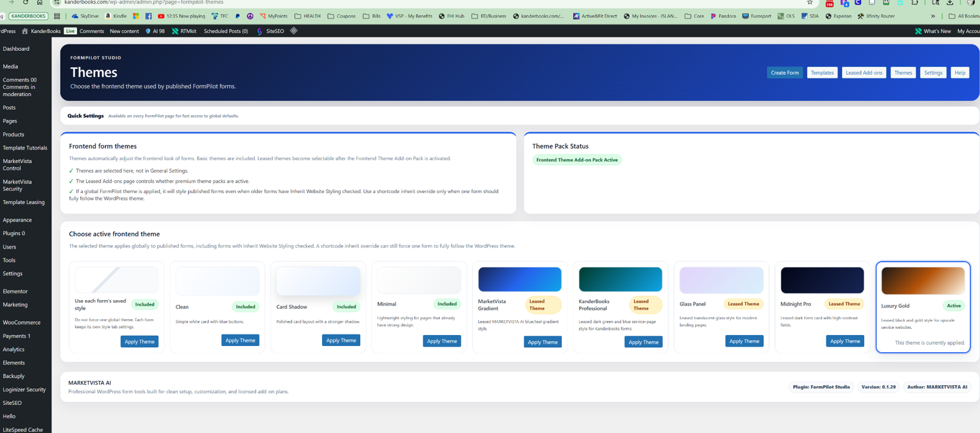Expand the Bills bookmarks folder
Viewport: 980px width, 433px height.
[x=372, y=16]
